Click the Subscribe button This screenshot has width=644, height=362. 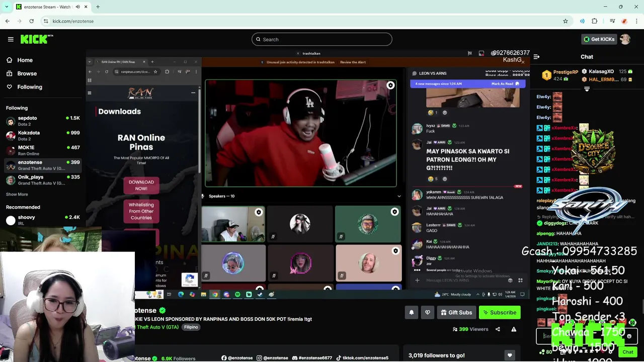[500, 313]
